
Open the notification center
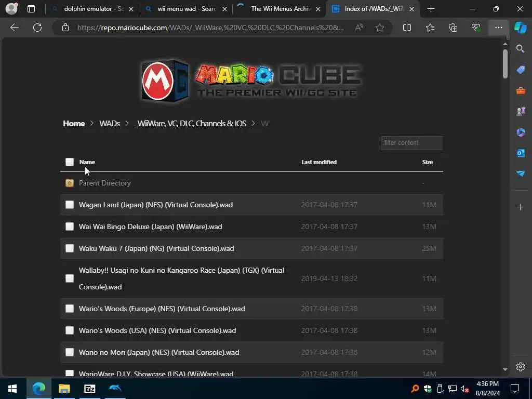click(x=515, y=389)
